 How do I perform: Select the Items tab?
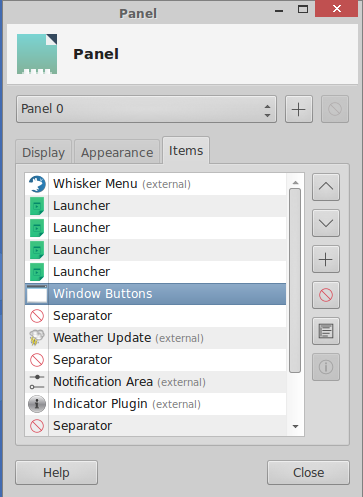click(186, 151)
